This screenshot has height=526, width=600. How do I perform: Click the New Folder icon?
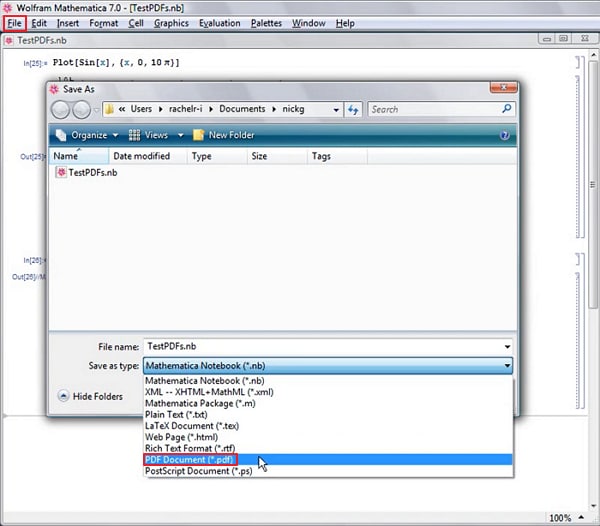click(198, 135)
